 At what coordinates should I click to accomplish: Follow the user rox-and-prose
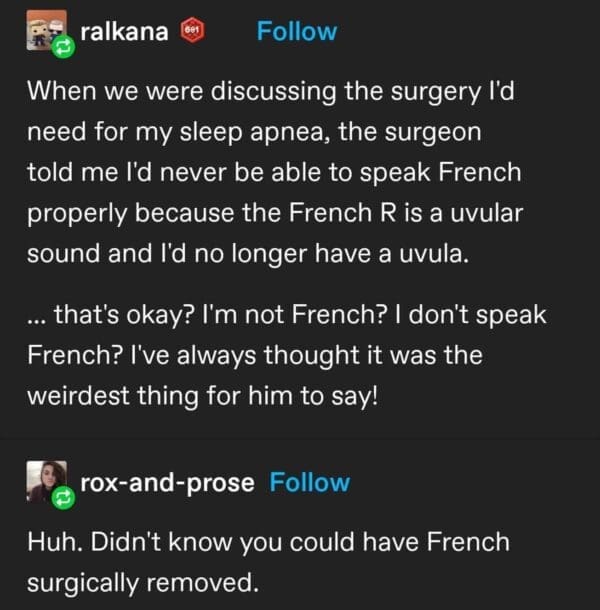pyautogui.click(x=310, y=482)
